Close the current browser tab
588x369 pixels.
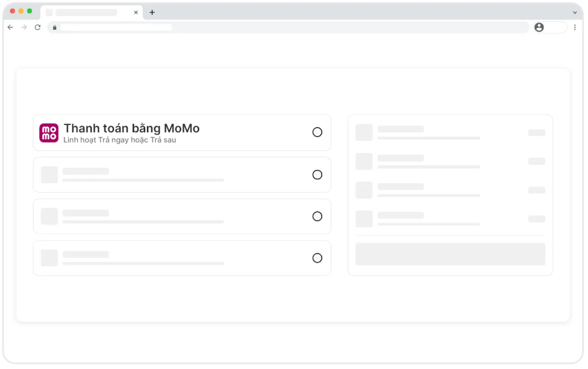click(x=136, y=12)
